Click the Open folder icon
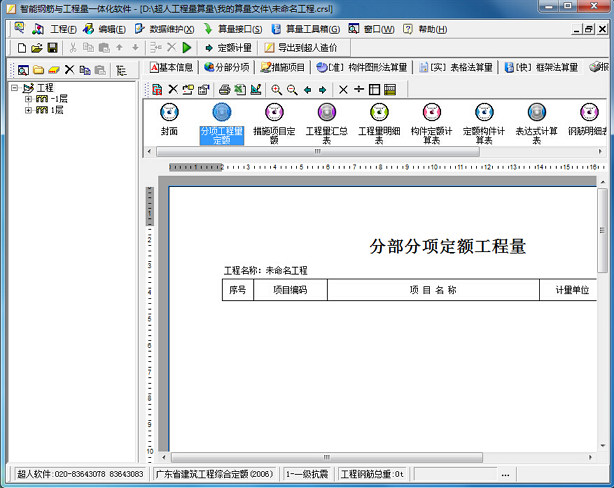This screenshot has width=614, height=488. coord(36,48)
